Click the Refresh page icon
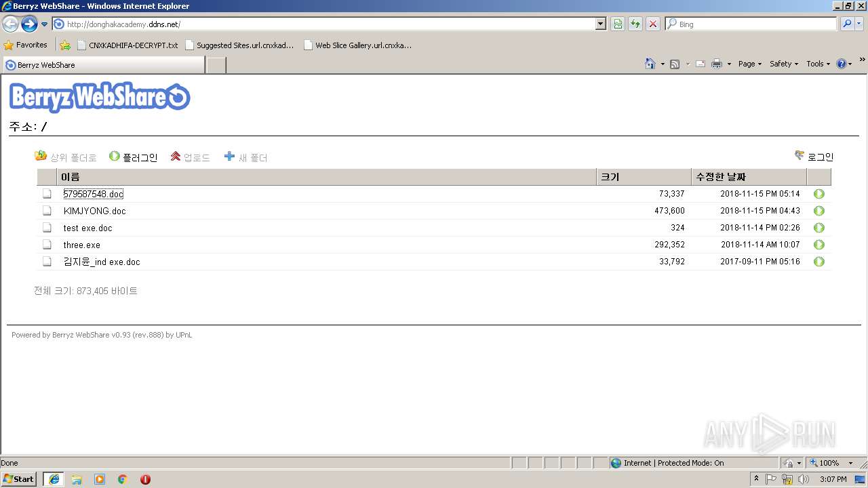 point(635,24)
